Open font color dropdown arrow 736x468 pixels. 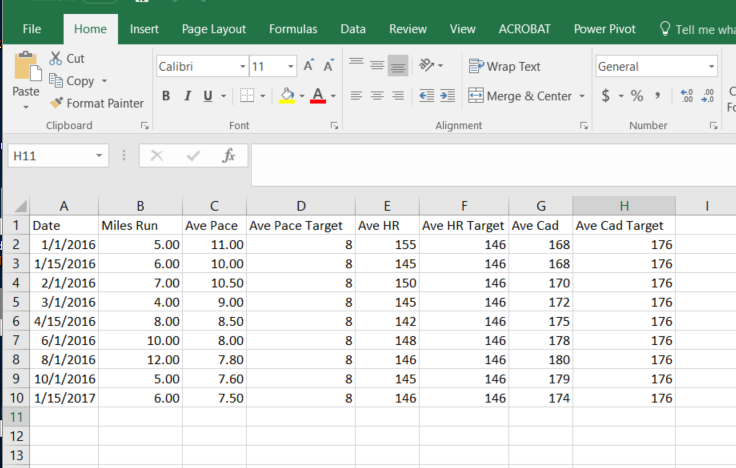(333, 96)
